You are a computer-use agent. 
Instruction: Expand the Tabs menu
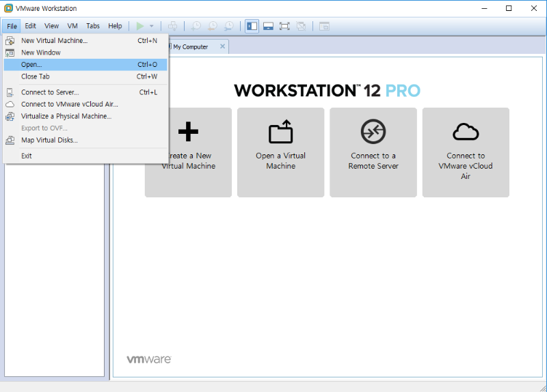click(93, 26)
